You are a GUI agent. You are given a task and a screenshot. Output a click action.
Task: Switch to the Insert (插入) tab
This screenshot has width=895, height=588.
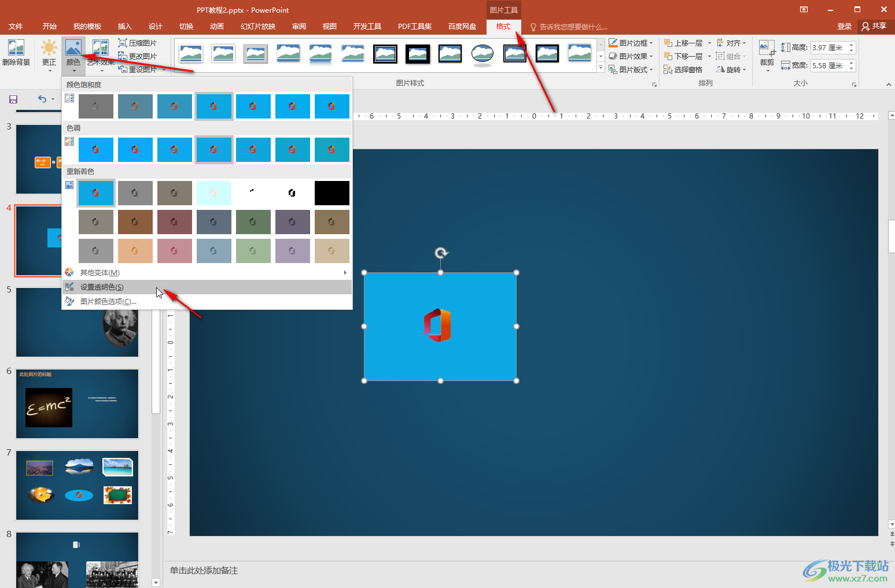(125, 27)
